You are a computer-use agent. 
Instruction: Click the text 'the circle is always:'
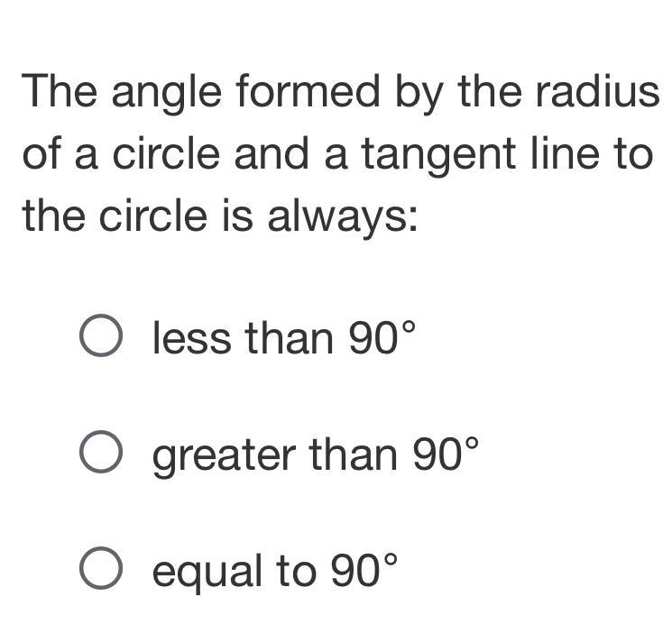(219, 216)
